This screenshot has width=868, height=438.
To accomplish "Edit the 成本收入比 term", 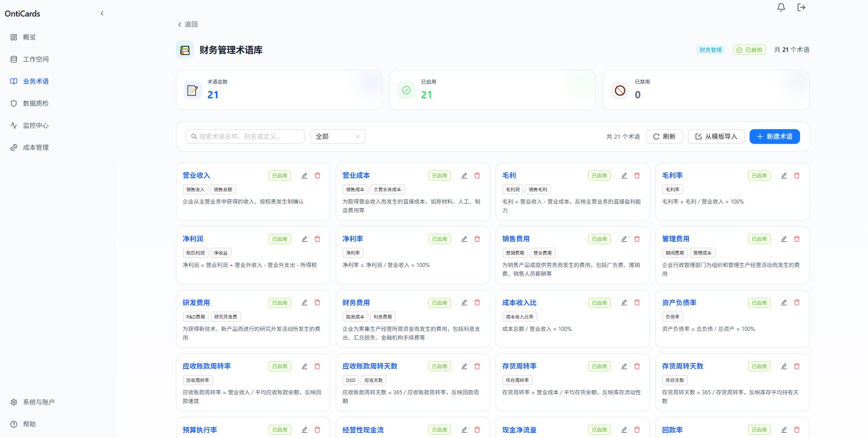I will click(x=624, y=302).
